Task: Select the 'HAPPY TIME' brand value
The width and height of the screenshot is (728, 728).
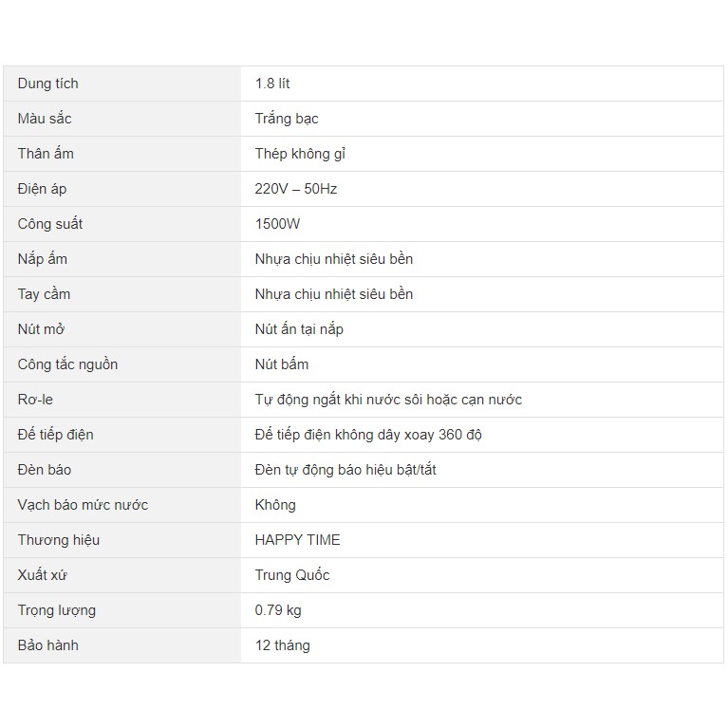Action: click(297, 540)
